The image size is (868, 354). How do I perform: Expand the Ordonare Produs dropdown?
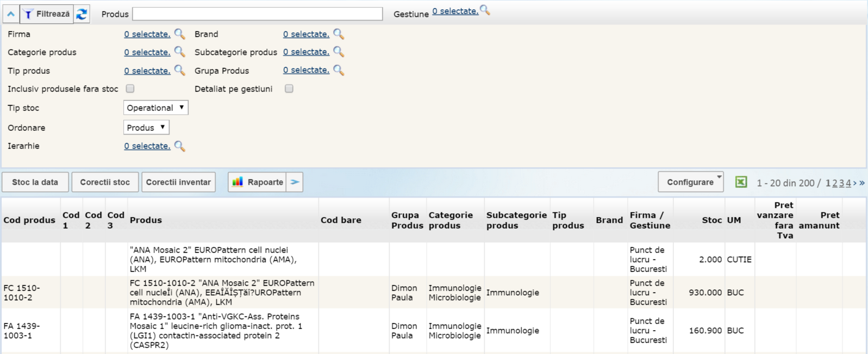click(146, 128)
